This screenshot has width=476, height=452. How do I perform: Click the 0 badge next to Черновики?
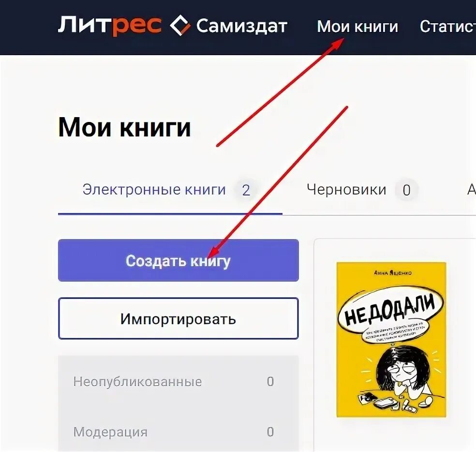click(x=406, y=190)
